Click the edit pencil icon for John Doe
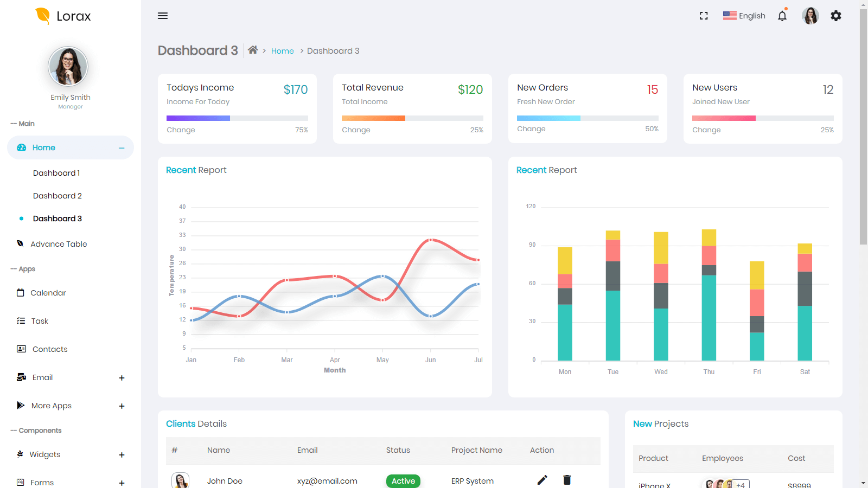This screenshot has width=868, height=488. tap(541, 480)
